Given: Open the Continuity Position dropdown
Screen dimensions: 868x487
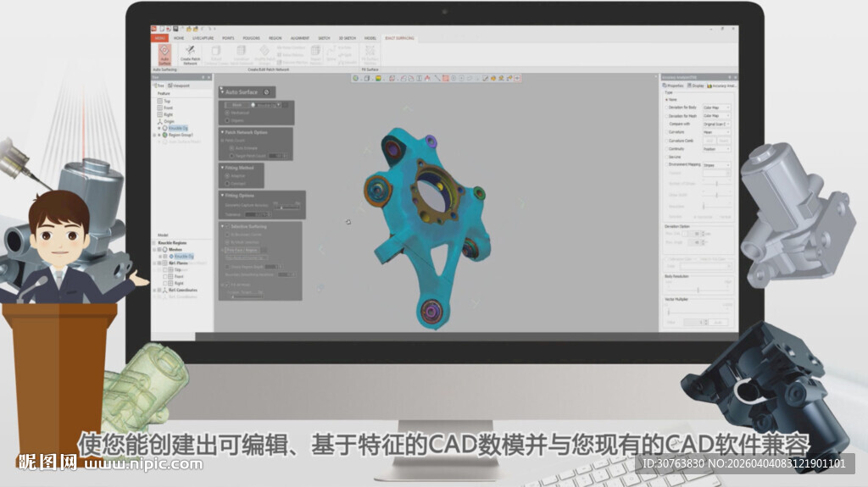Looking at the screenshot, I should tap(716, 149).
